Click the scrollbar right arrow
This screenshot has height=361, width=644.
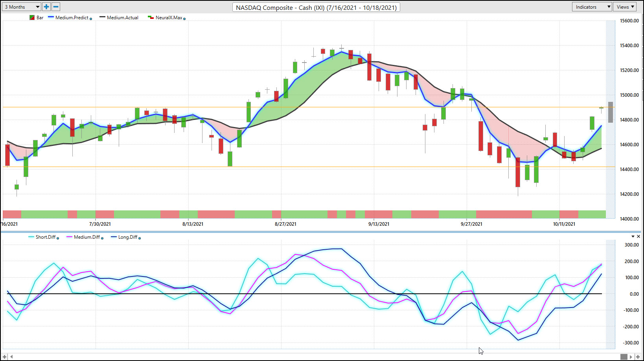click(x=631, y=357)
